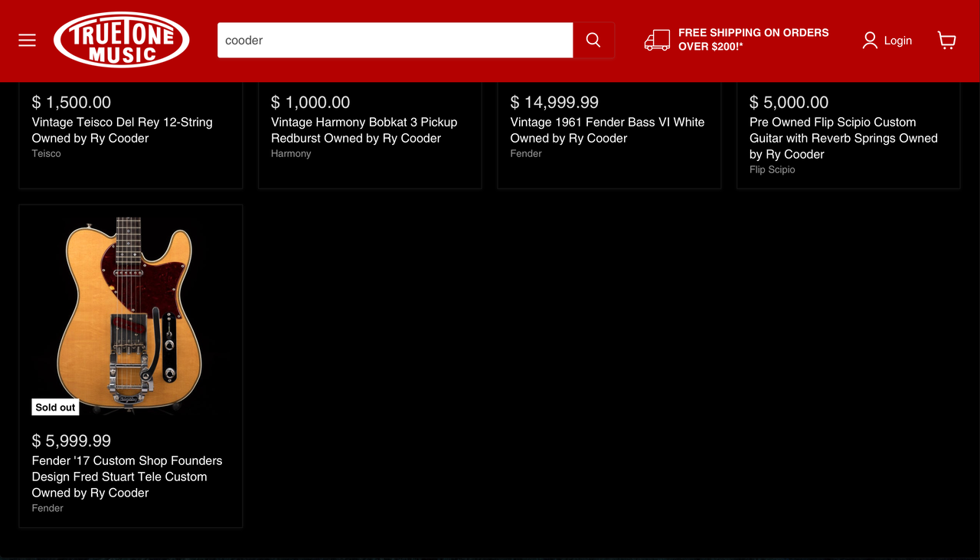Open the Flip Scipio Custom Guitar listing
The width and height of the screenshot is (980, 560).
tap(844, 138)
